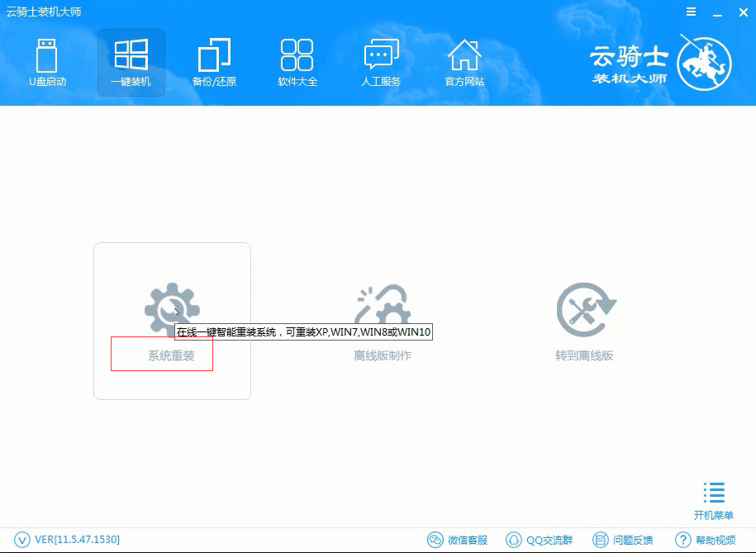Contact 微信客服 from the status bar
The image size is (756, 553).
point(458,540)
